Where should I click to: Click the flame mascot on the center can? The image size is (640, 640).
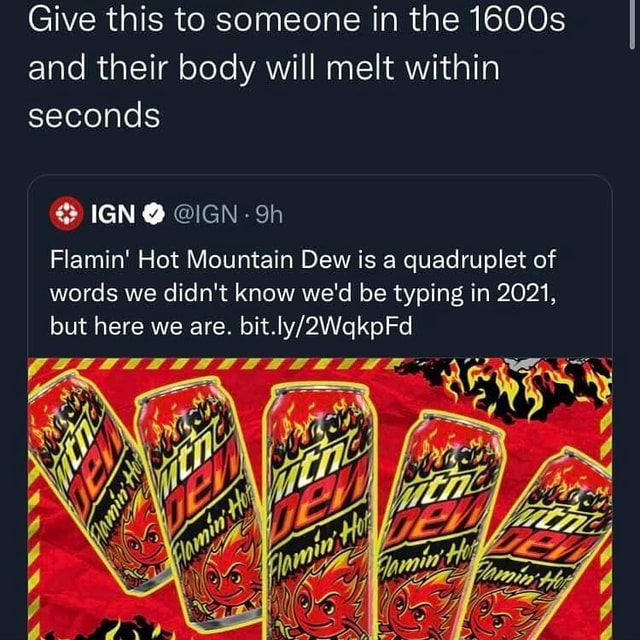(322, 600)
